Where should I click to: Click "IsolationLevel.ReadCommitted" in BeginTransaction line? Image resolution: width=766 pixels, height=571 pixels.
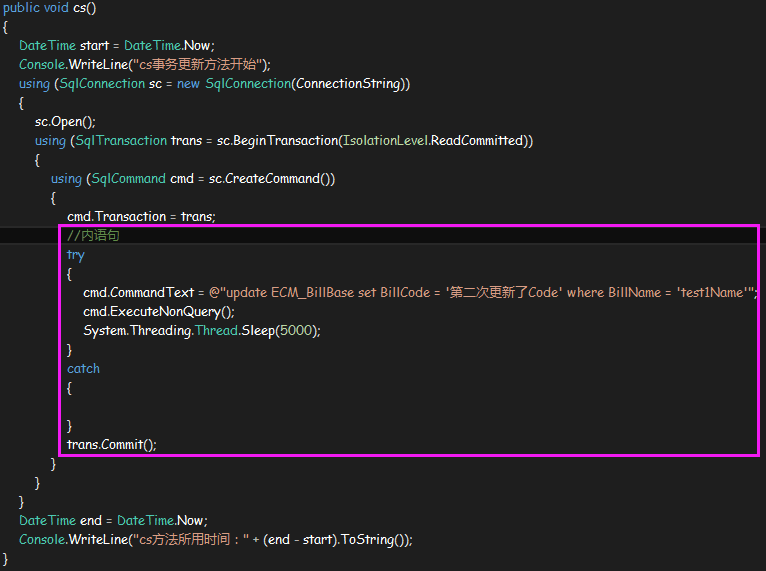click(x=433, y=141)
